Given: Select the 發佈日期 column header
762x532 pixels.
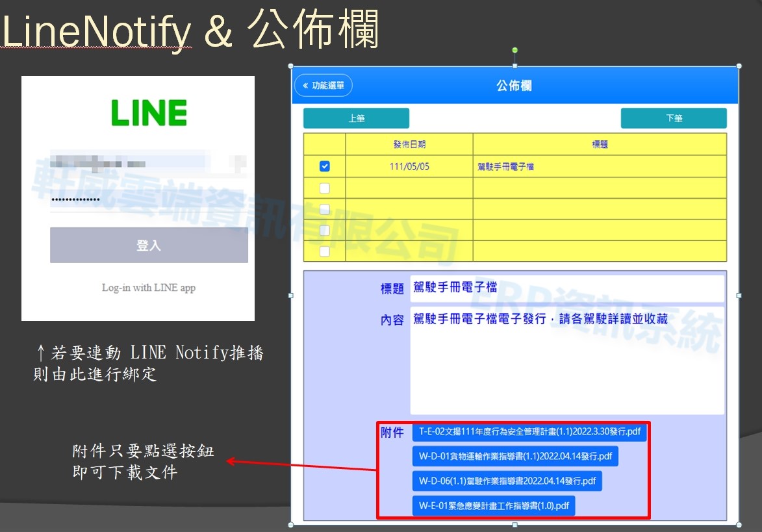Looking at the screenshot, I should click(409, 144).
